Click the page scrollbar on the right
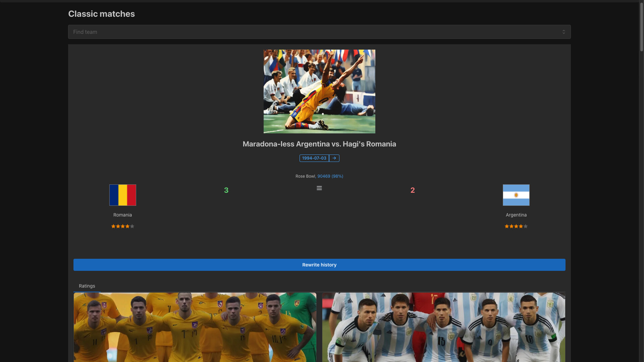Image resolution: width=644 pixels, height=362 pixels. tap(641, 27)
